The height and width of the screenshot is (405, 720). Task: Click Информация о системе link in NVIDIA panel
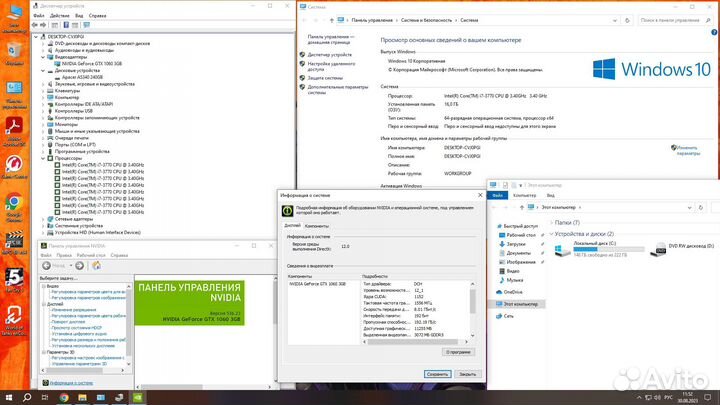coord(71,383)
